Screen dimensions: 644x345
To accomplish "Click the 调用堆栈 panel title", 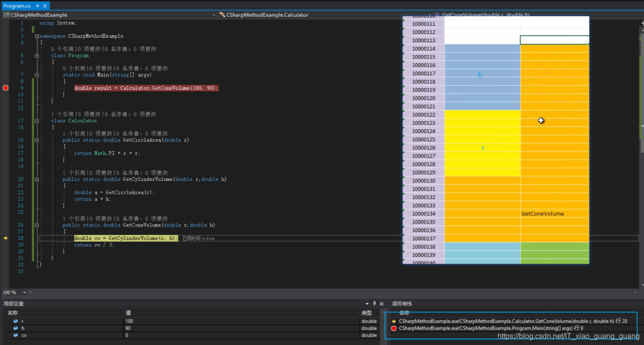I will coord(402,304).
